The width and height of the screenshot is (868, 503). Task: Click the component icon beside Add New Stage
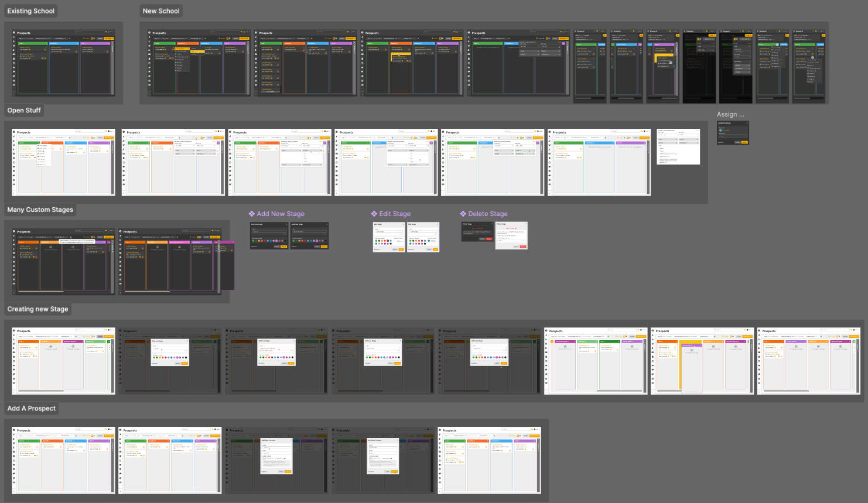252,214
